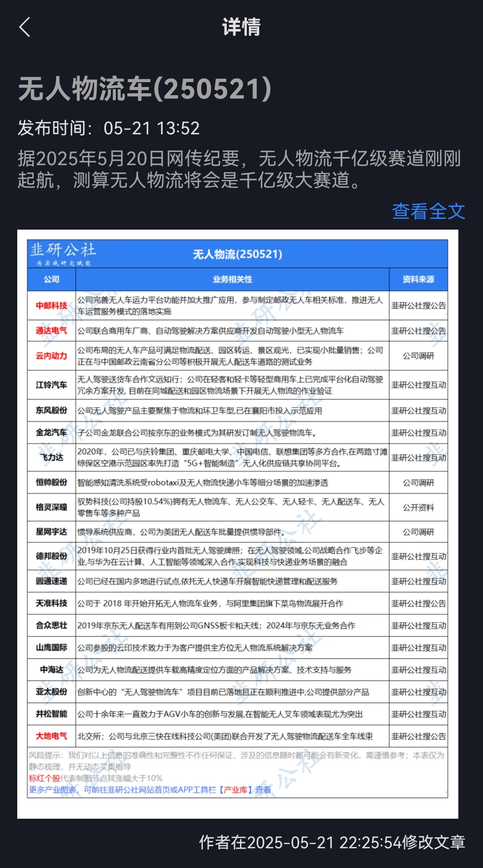This screenshot has height=868, width=483.
Task: Select the 云内动力 company cell
Action: pyautogui.click(x=51, y=356)
